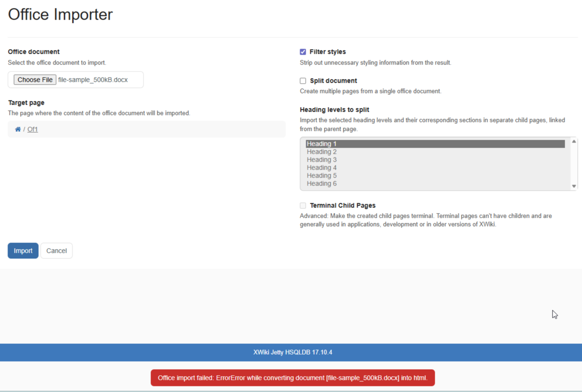582x392 pixels.
Task: Click the Choose File button
Action: point(35,80)
